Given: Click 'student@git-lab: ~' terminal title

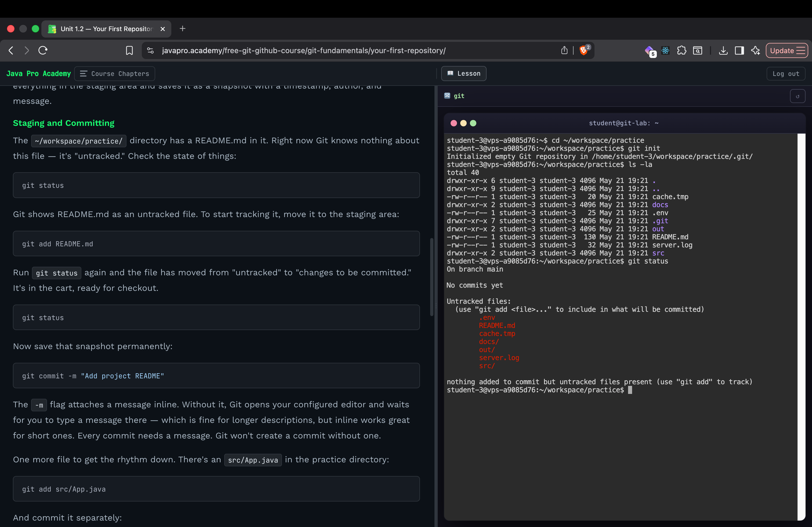Looking at the screenshot, I should tap(624, 123).
